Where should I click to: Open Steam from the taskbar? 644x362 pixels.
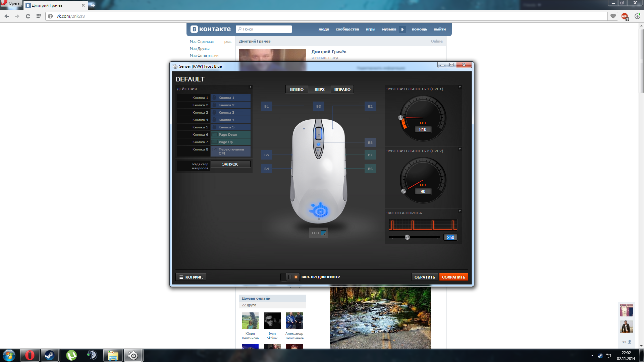click(50, 355)
